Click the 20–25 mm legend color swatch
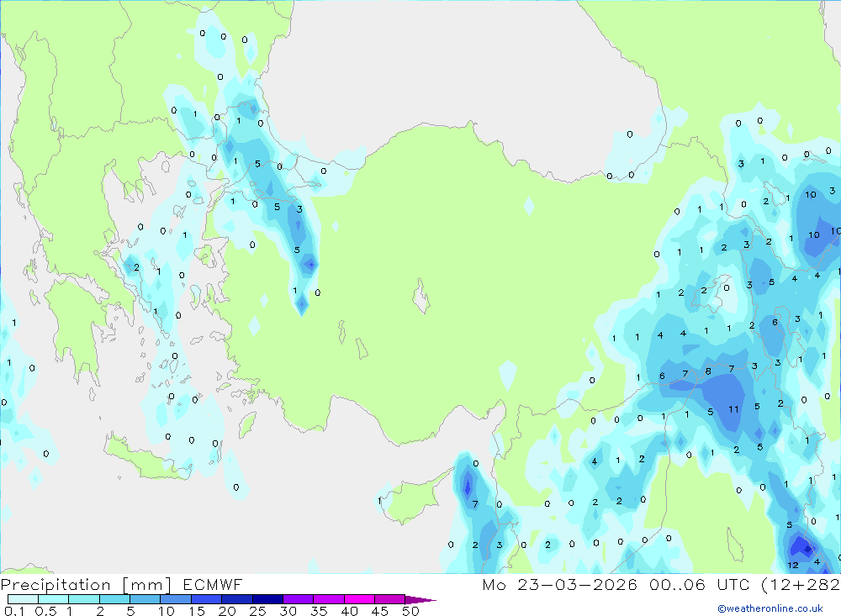Image resolution: width=841 pixels, height=616 pixels. (x=237, y=599)
